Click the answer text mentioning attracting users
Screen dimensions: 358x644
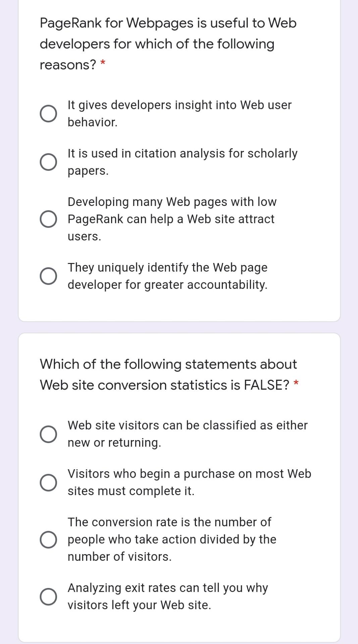pos(171,219)
